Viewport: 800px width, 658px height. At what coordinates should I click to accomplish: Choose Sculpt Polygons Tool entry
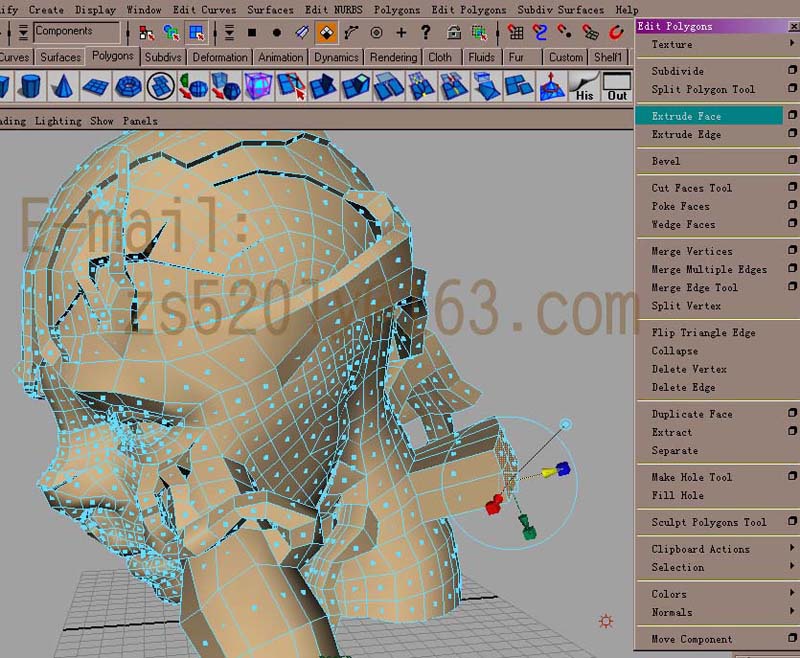[709, 522]
